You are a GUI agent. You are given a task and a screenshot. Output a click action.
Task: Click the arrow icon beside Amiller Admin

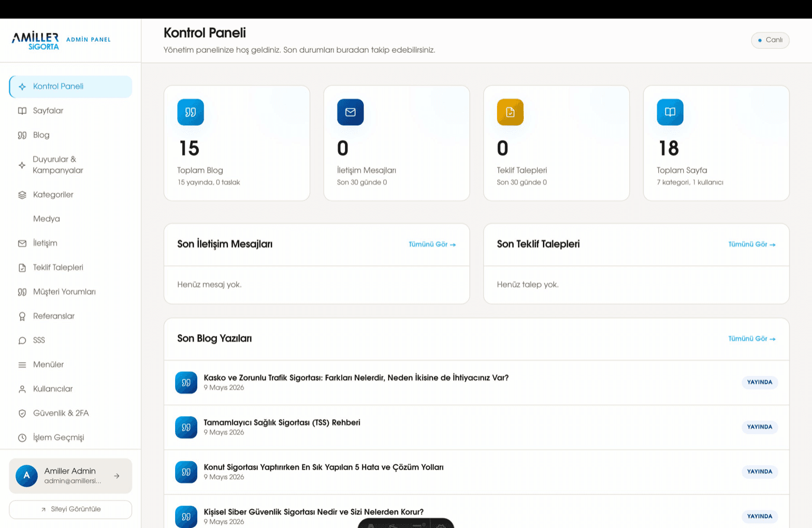pos(117,476)
